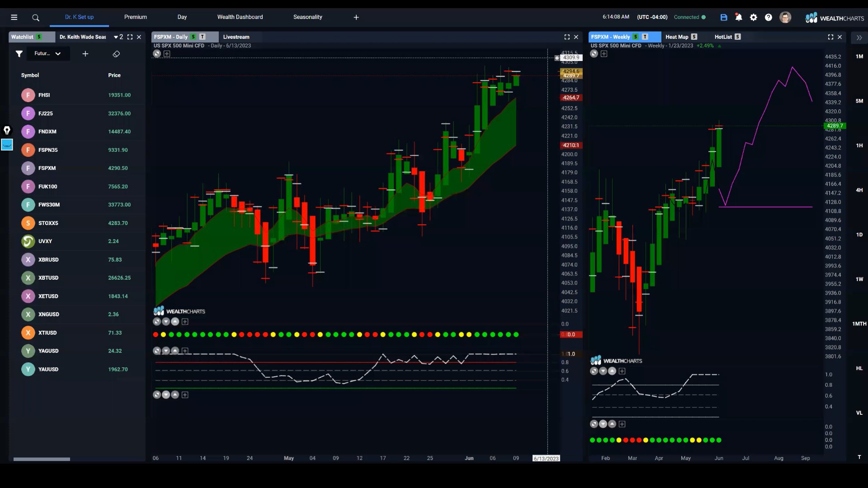Toggle the S link badge on Watchlist tab
Viewport: 868px width, 488px height.
39,37
